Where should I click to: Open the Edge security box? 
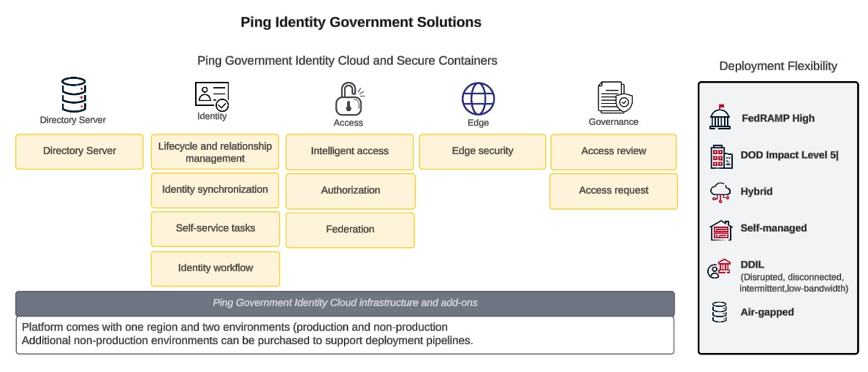[x=481, y=151]
